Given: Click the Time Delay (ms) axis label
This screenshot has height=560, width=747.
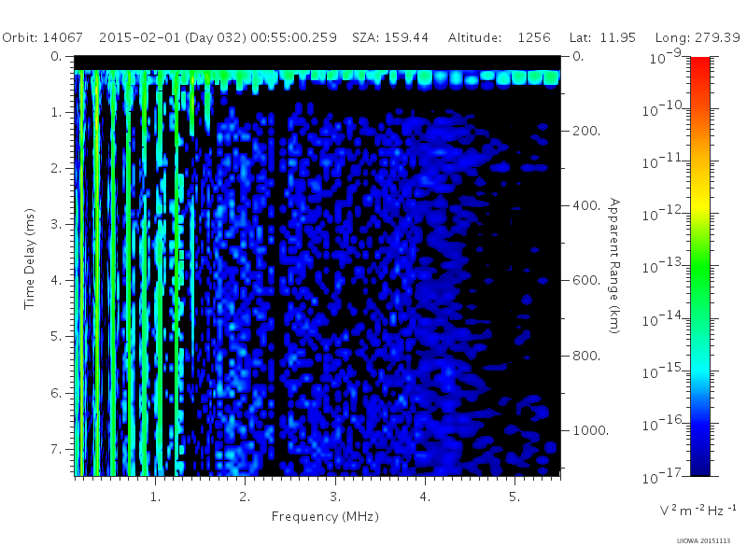Looking at the screenshot, I should 30,259.
